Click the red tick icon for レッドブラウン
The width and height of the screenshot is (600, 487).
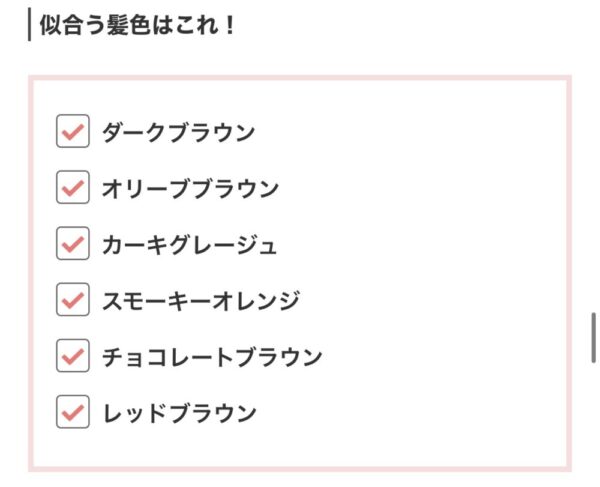73,413
